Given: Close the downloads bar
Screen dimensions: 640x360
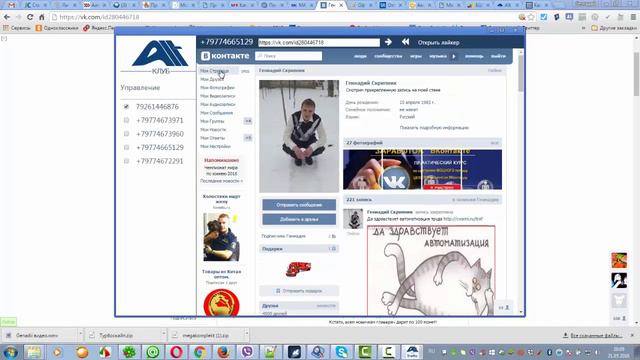Looking at the screenshot, I should click(x=632, y=335).
